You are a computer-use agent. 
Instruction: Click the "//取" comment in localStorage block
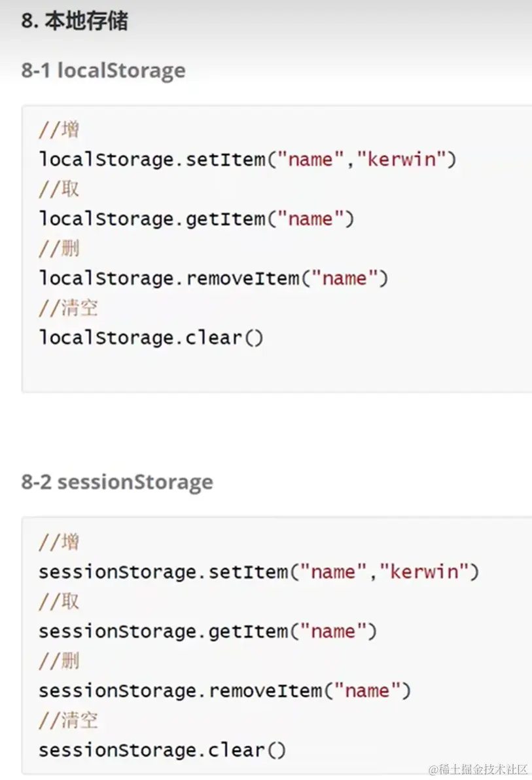tap(59, 189)
